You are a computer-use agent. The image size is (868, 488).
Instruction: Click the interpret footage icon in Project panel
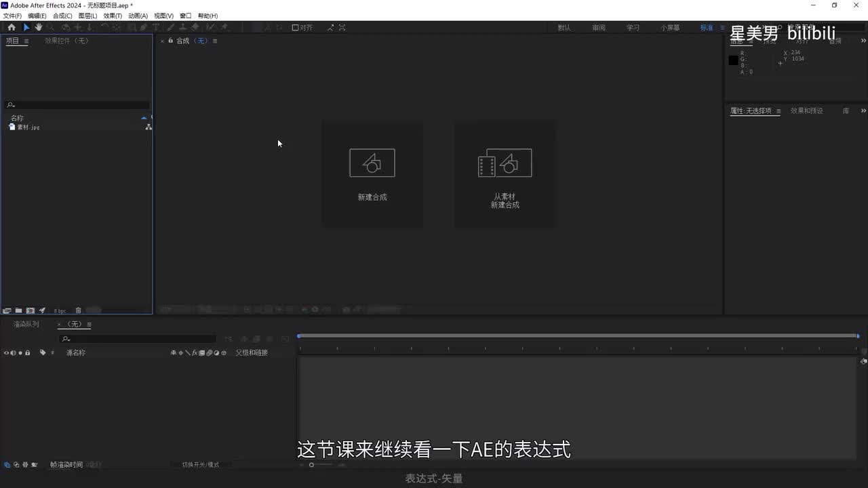point(7,310)
